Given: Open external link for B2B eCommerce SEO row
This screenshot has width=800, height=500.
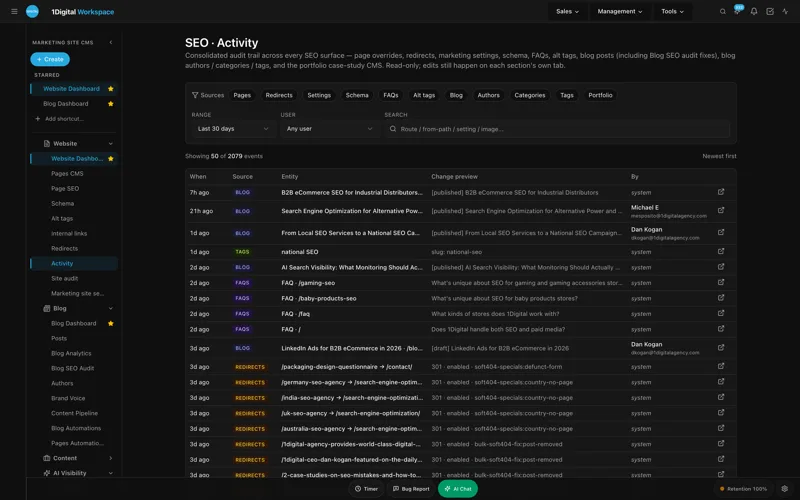Looking at the screenshot, I should pyautogui.click(x=721, y=192).
